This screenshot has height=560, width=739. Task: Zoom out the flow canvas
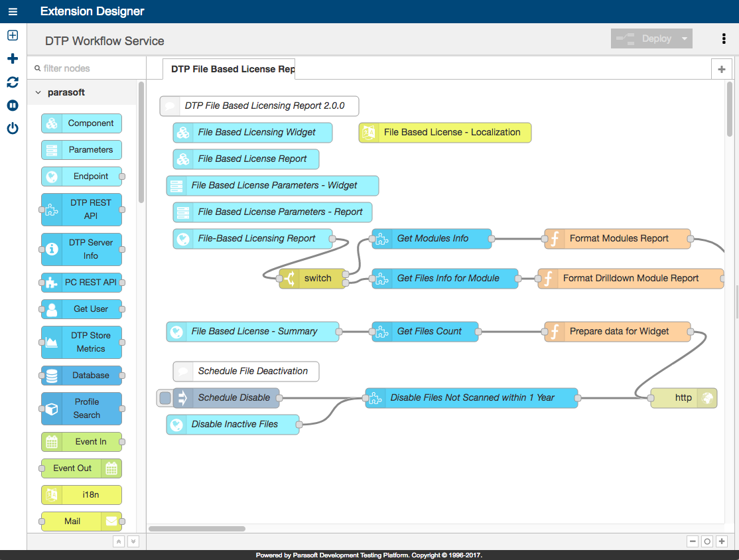(x=693, y=541)
